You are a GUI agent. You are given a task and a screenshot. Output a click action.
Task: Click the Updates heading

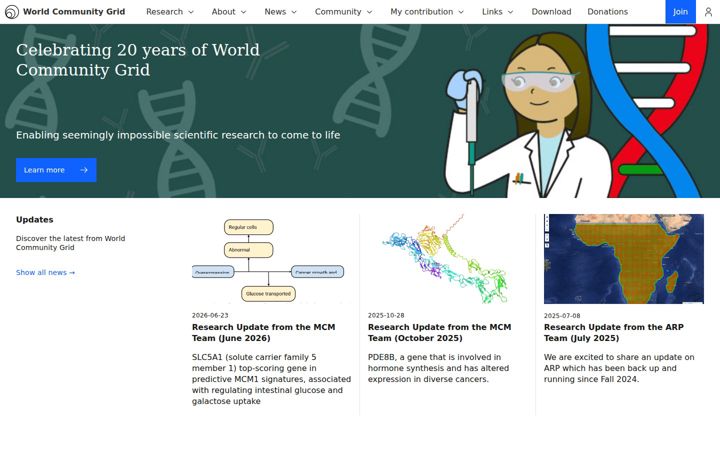point(34,219)
